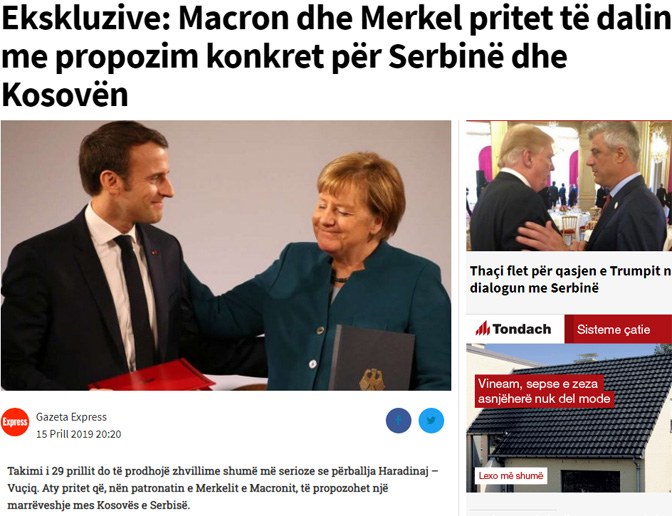Click the Facebook share icon
The image size is (672, 516).
coord(398,420)
